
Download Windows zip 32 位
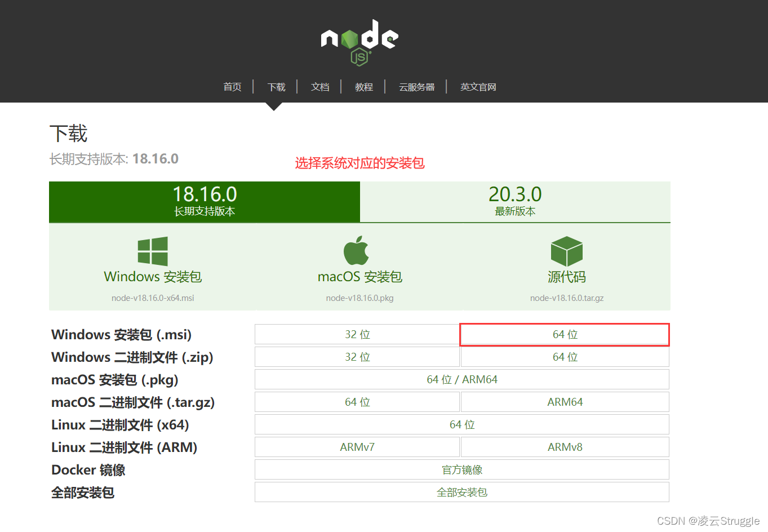click(x=357, y=357)
